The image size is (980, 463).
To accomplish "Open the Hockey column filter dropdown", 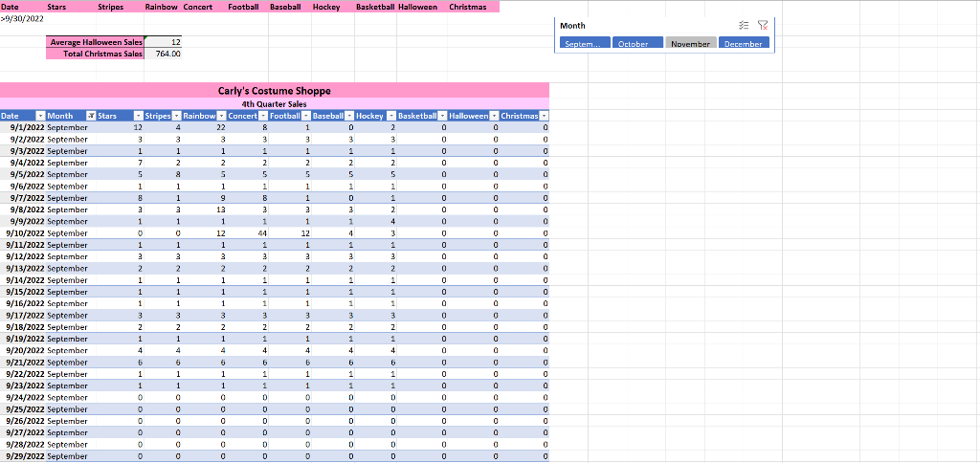I will (391, 116).
